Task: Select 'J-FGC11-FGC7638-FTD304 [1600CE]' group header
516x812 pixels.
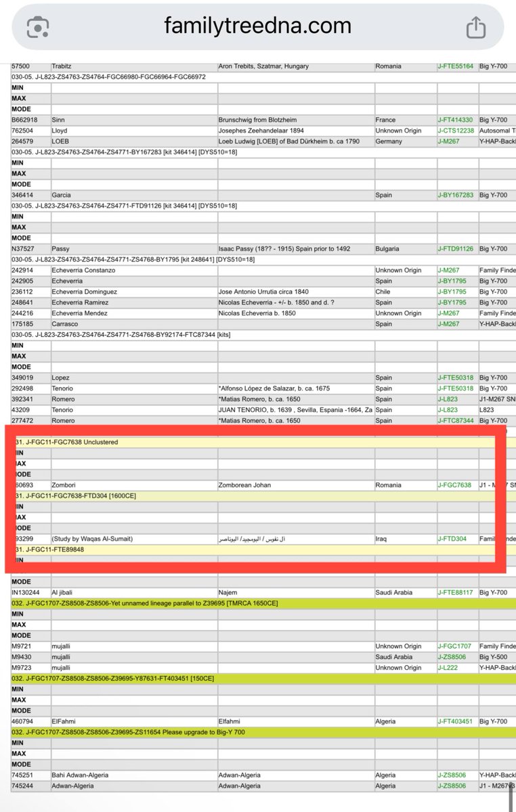Action: (x=75, y=496)
